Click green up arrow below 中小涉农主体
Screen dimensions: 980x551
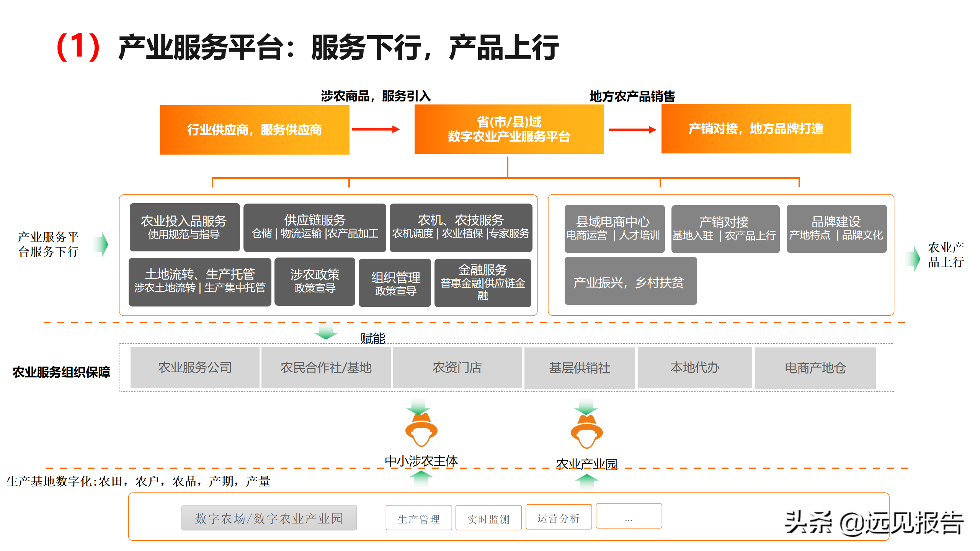click(421, 478)
